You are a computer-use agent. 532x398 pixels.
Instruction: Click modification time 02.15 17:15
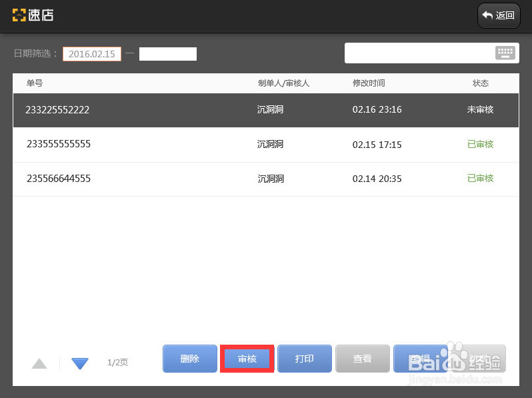coord(377,145)
